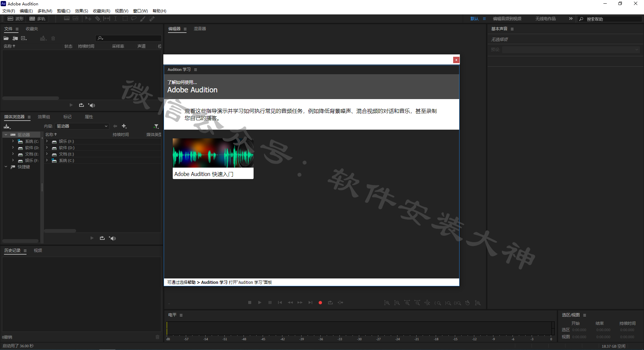
Task: Show more workspaces via double chevron
Action: click(571, 19)
